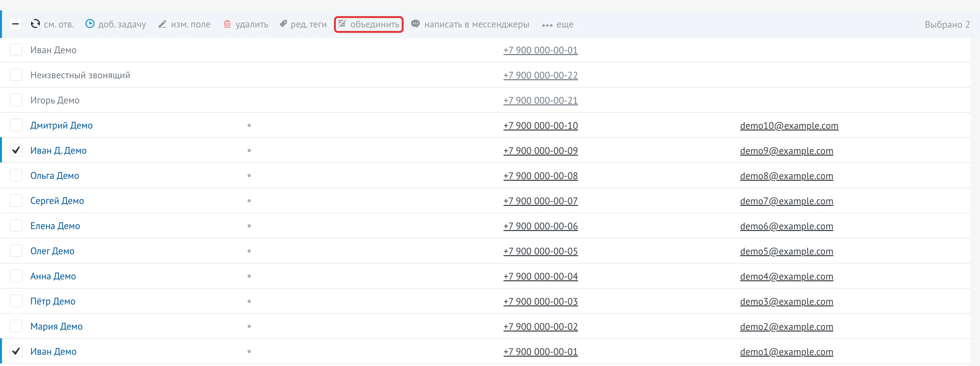Click the 'объединить' merge button label

[x=375, y=24]
